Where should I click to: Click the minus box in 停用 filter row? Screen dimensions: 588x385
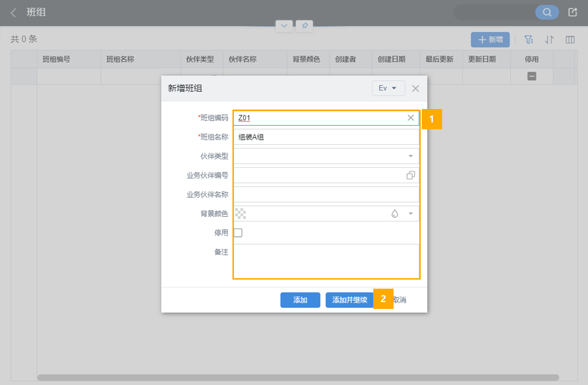[532, 76]
